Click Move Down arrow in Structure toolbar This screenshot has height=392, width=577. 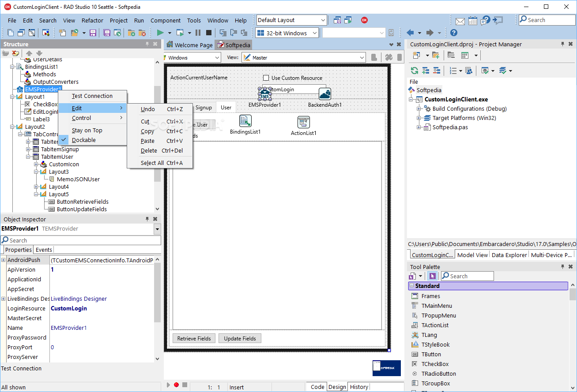(x=39, y=53)
